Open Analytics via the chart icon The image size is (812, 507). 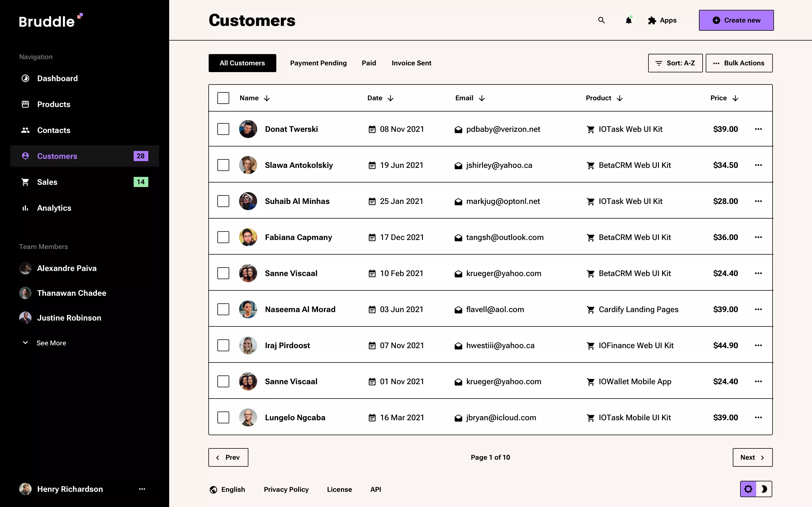25,208
